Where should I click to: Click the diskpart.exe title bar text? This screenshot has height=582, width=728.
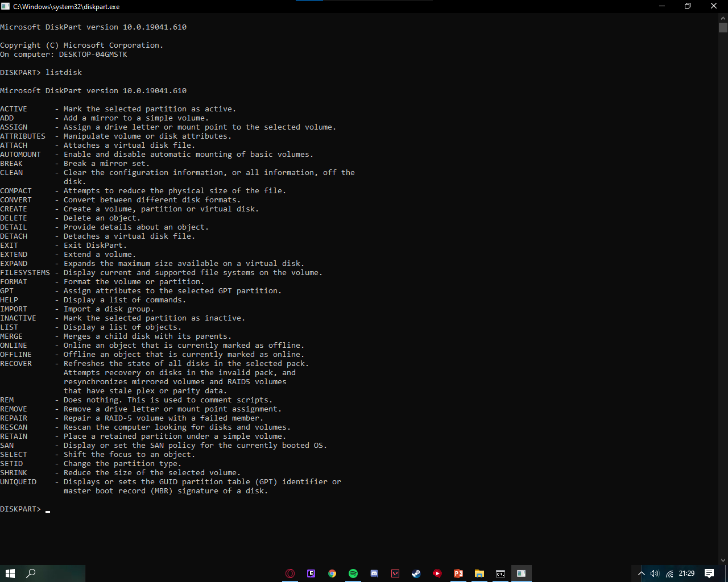click(68, 7)
